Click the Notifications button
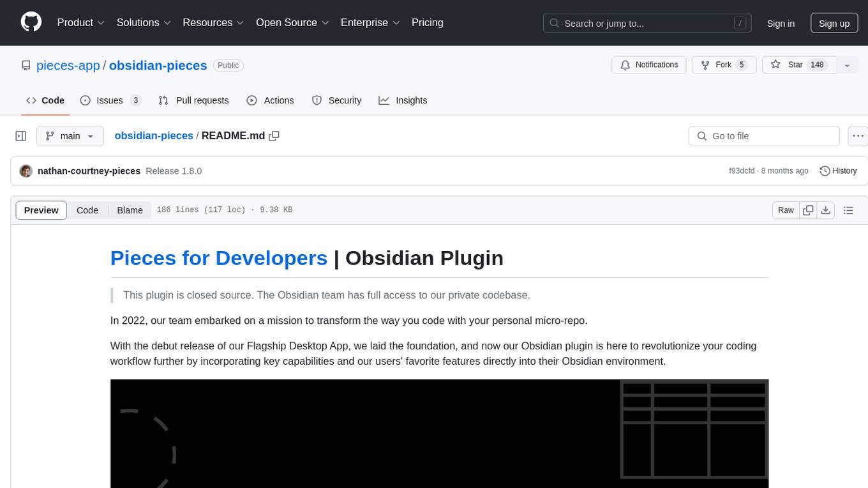The width and height of the screenshot is (868, 488). [x=649, y=65]
